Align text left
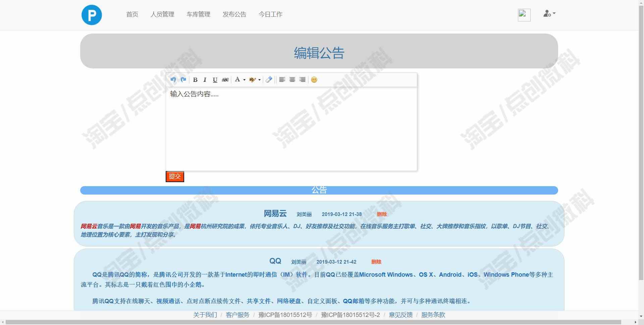Screen dimensions: 644x325 tap(282, 79)
